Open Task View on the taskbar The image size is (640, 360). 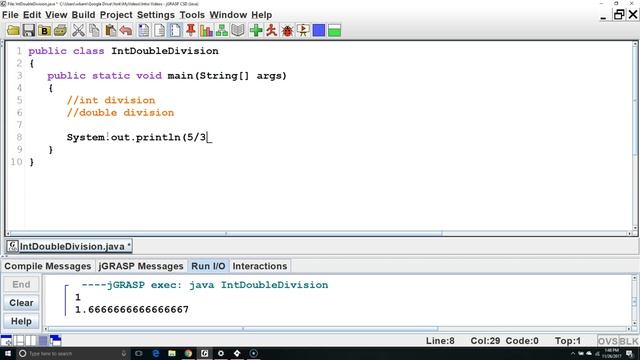(139, 353)
